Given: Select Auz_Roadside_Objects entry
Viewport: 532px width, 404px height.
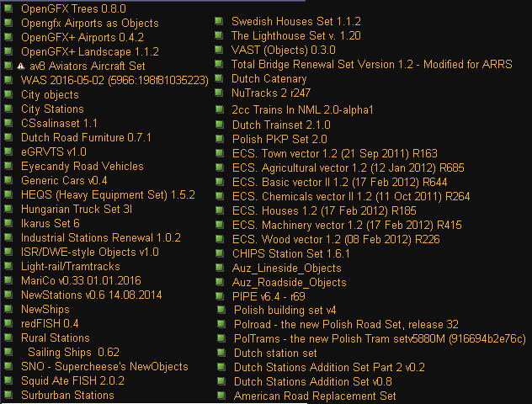Looking at the screenshot, I should 290,282.
